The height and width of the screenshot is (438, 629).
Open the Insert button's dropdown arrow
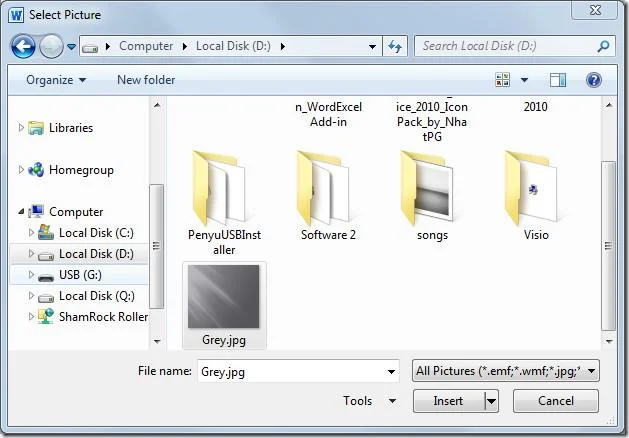pyautogui.click(x=491, y=401)
